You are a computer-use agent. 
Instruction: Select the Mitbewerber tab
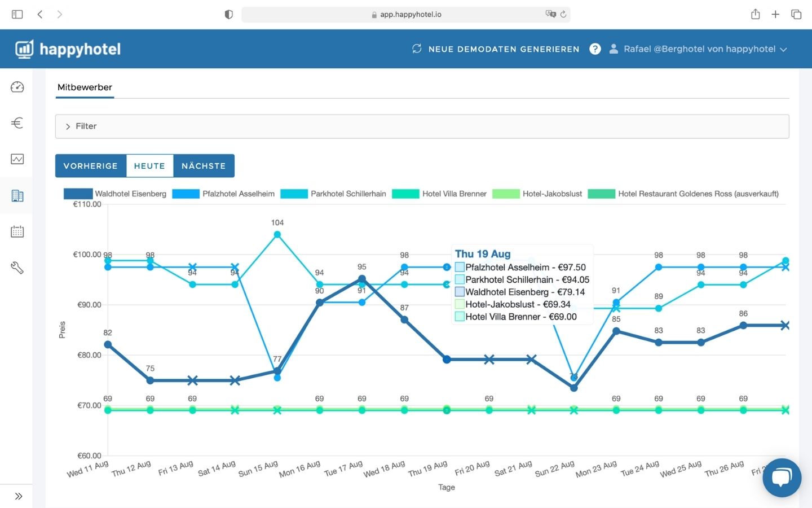[x=85, y=87]
